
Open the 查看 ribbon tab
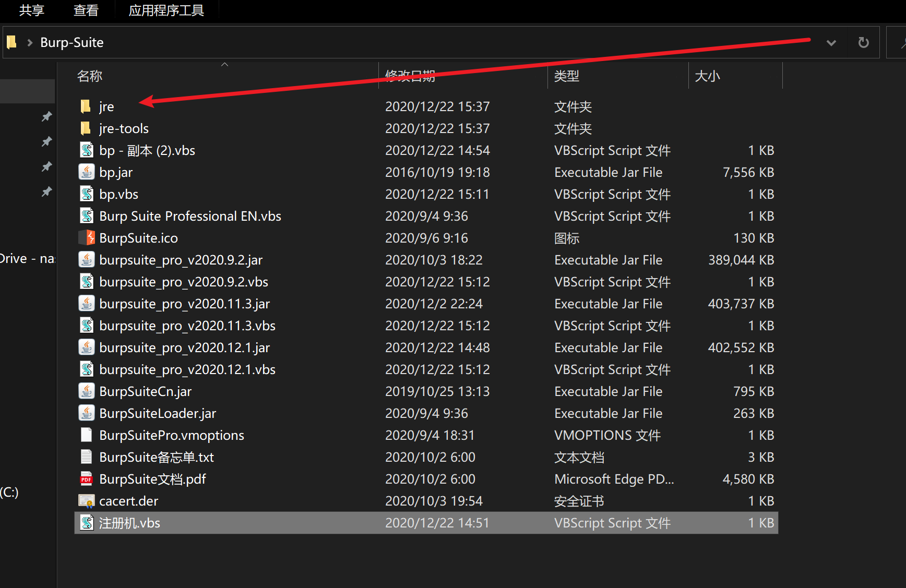tap(86, 10)
